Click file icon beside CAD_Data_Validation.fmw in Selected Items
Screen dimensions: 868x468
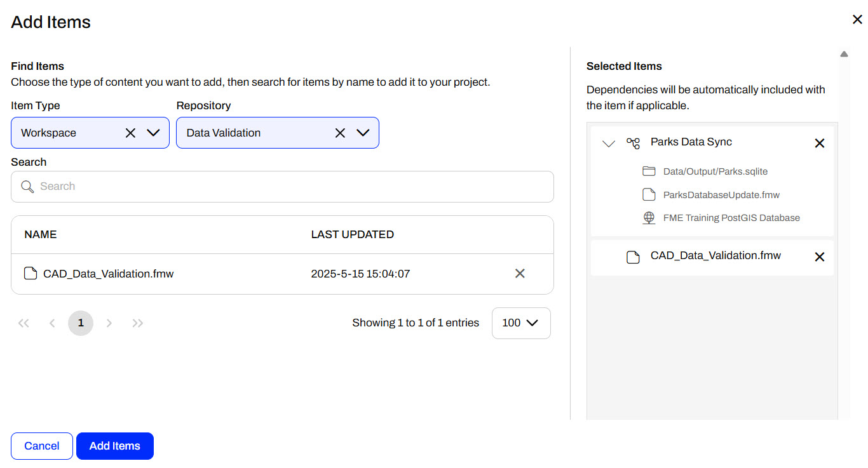(x=633, y=257)
